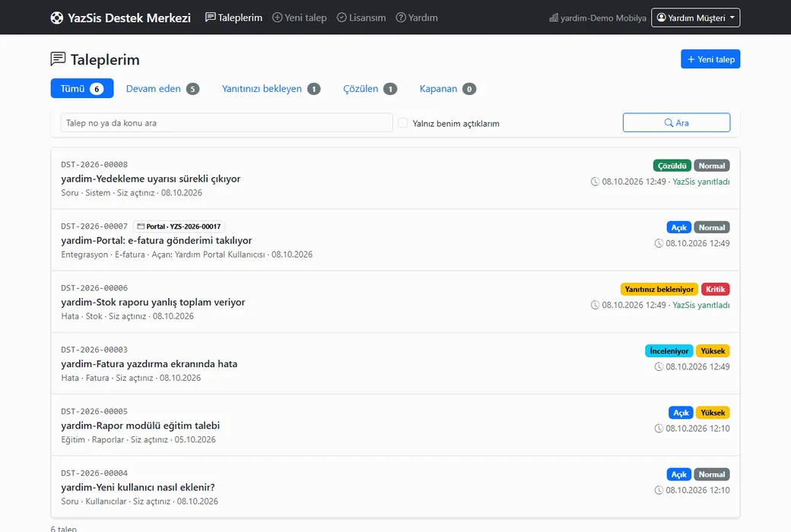Click the DST-2026-00003 ticket number

pos(94,350)
